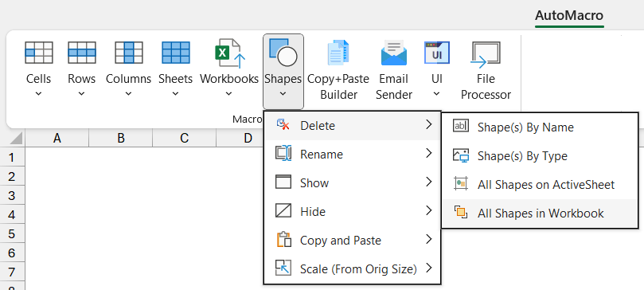The width and height of the screenshot is (644, 290).
Task: Choose Scale (From Orig Size) entry
Action: click(353, 269)
